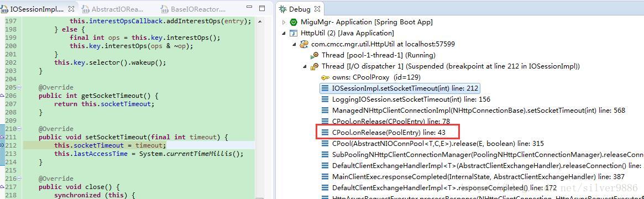
Task: Collapse the close method fold at line 216
Action: (x=20, y=179)
